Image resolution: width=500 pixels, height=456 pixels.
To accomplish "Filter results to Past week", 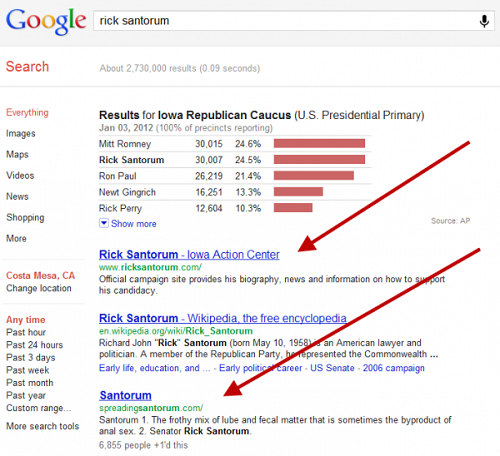I will tap(28, 370).
